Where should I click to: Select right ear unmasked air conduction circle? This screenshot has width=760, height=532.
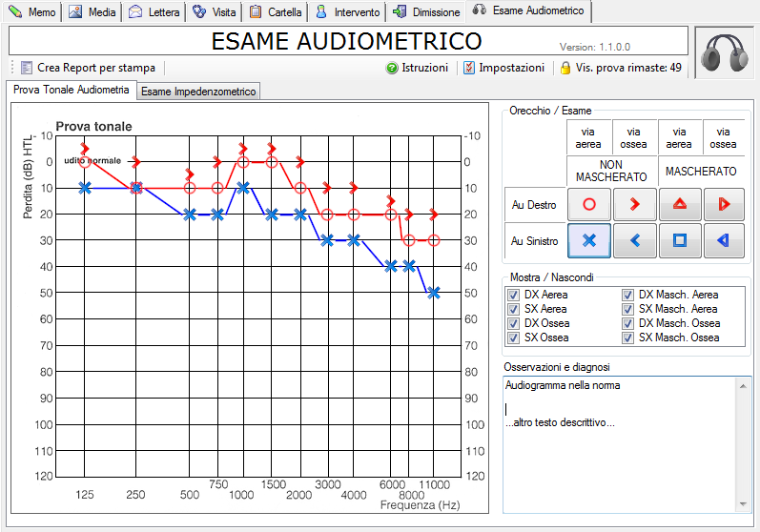pyautogui.click(x=589, y=204)
